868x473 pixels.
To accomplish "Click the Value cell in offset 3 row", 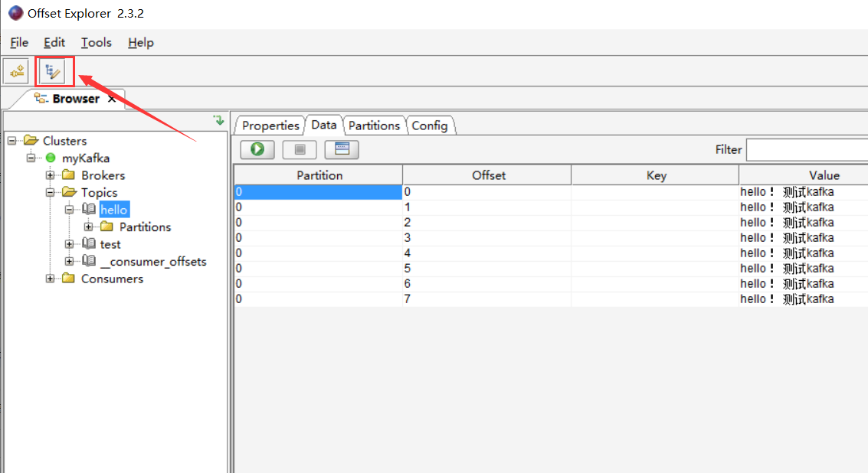I will tap(803, 238).
